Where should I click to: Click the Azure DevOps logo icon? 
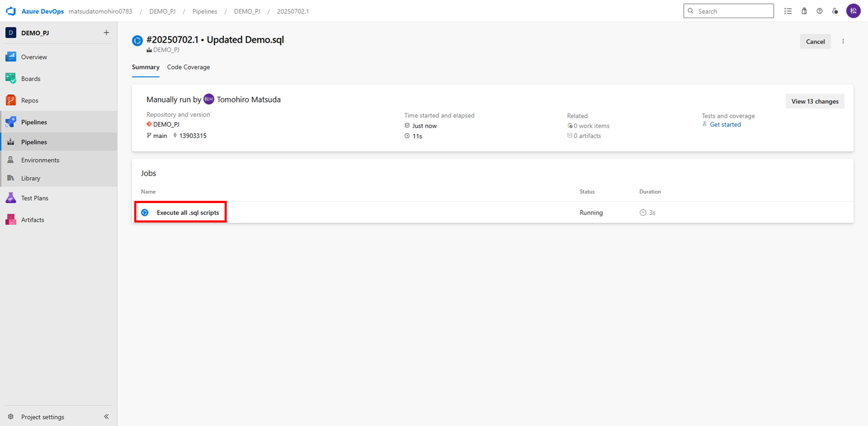[11, 11]
